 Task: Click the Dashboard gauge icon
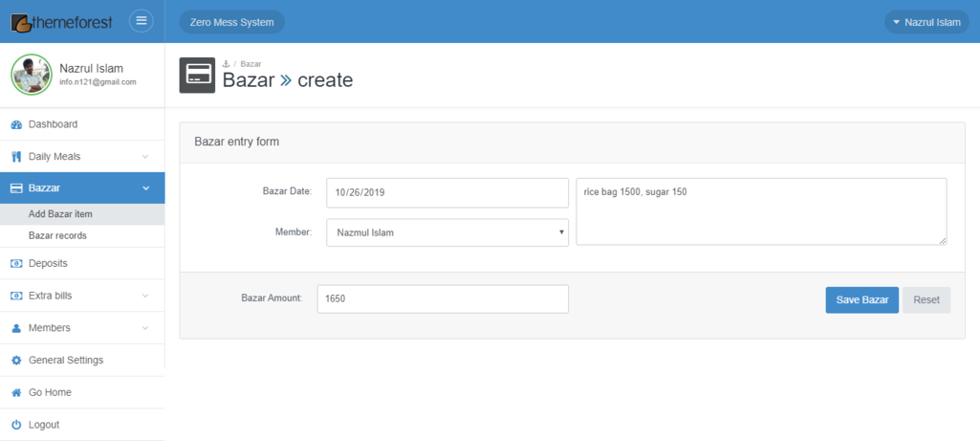pyautogui.click(x=16, y=124)
